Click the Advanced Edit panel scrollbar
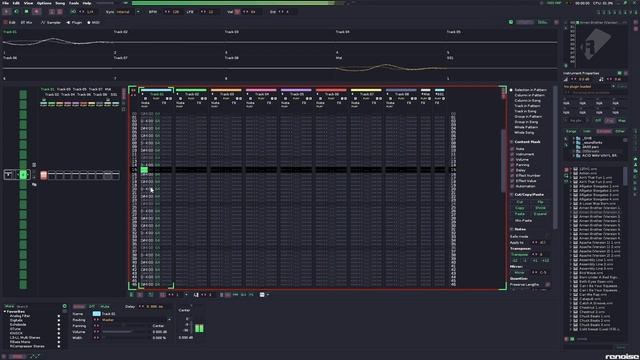640x360 pixels. [555, 159]
